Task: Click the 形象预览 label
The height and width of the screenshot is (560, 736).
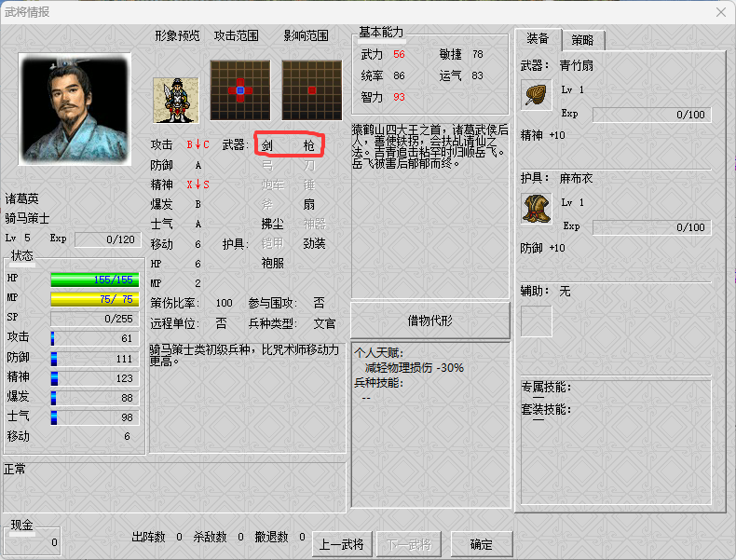Action: pos(177,35)
